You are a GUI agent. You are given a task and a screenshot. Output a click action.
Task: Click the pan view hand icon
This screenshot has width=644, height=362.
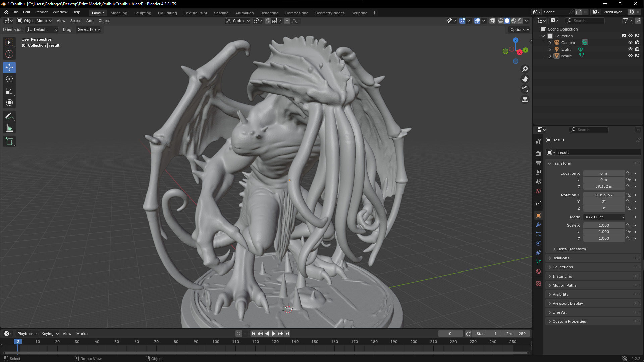525,79
